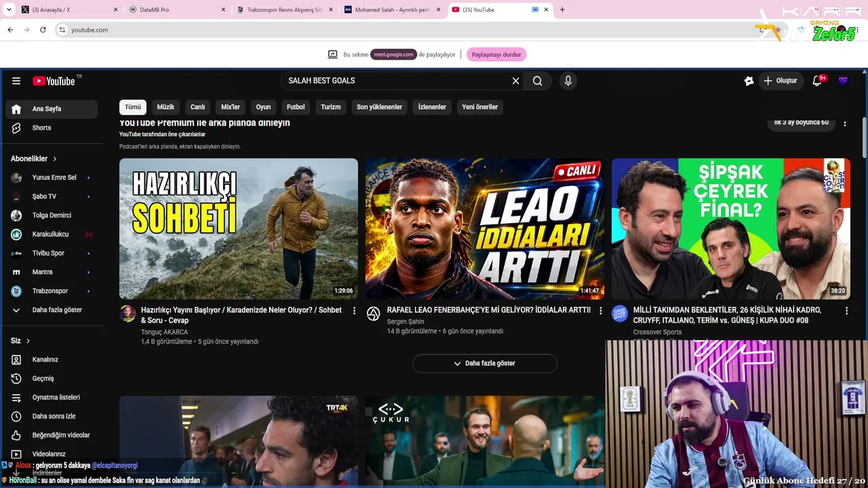Open YouTube notifications bell
This screenshot has height=488, width=868.
click(818, 81)
